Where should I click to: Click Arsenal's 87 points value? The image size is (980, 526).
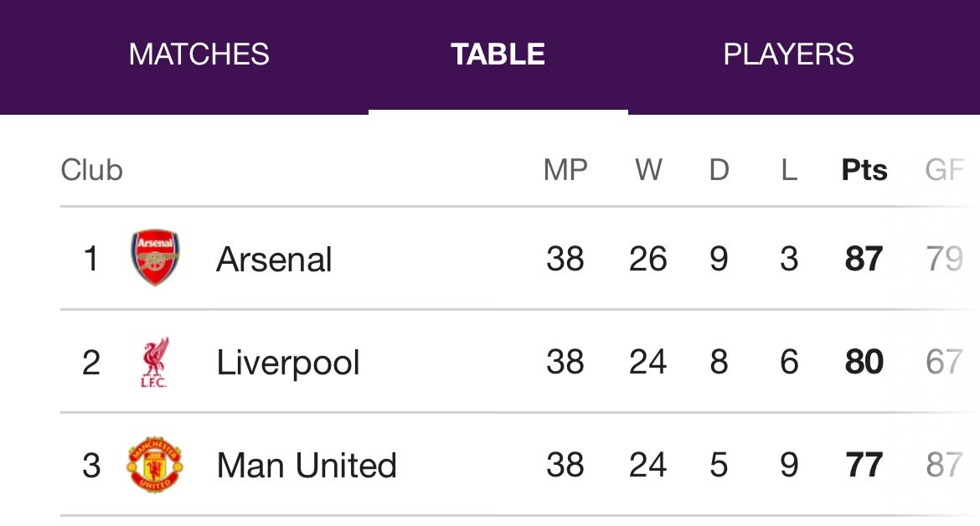(x=864, y=259)
